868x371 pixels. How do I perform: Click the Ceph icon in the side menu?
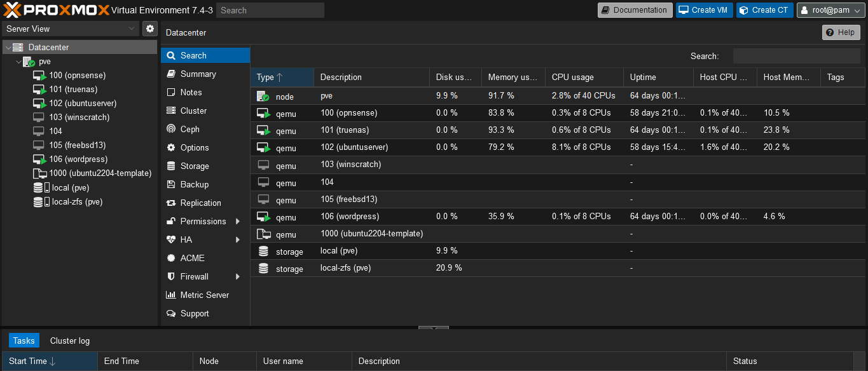pyautogui.click(x=170, y=129)
